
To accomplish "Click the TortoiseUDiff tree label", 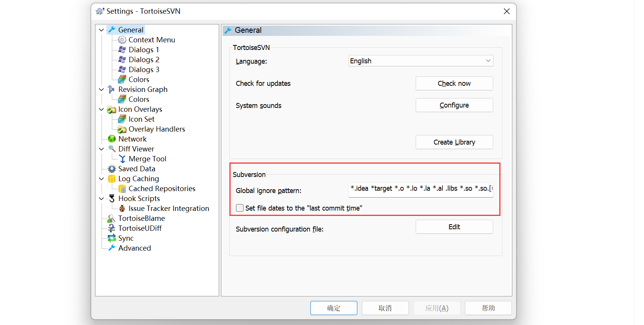I will tap(140, 228).
